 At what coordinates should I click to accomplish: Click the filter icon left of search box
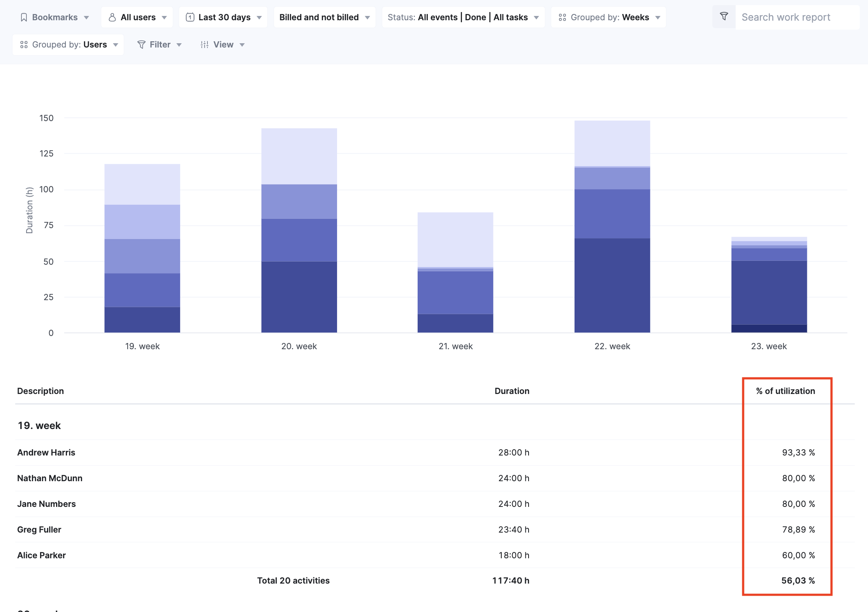(x=724, y=17)
